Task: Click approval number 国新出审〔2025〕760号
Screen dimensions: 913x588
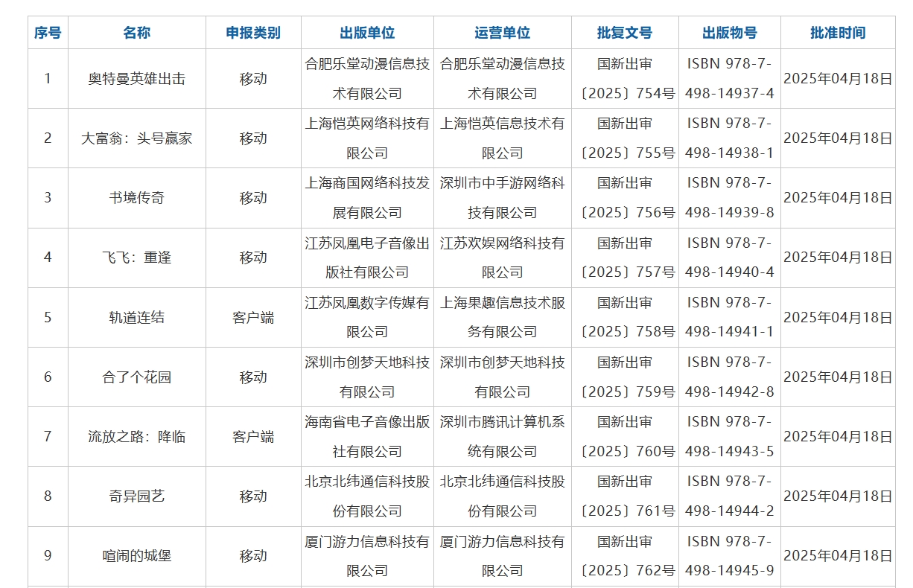Action: pyautogui.click(x=626, y=437)
